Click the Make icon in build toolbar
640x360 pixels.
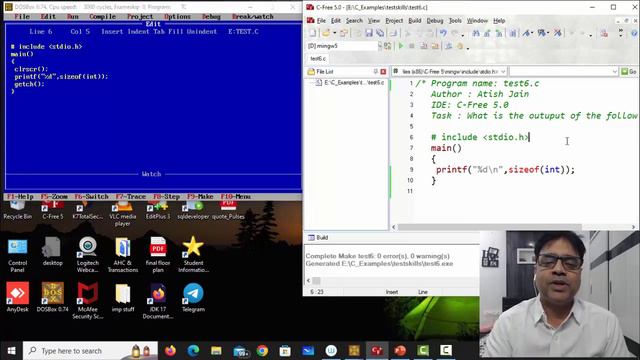tap(435, 46)
